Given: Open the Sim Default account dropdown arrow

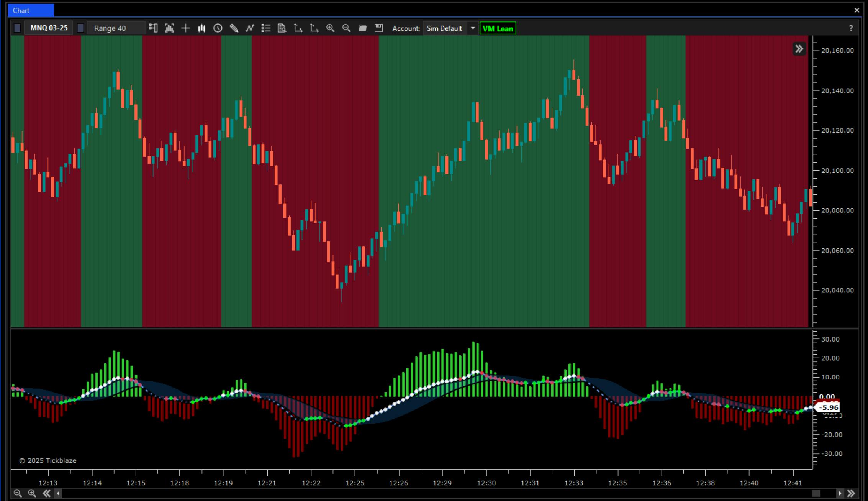Looking at the screenshot, I should pos(473,28).
